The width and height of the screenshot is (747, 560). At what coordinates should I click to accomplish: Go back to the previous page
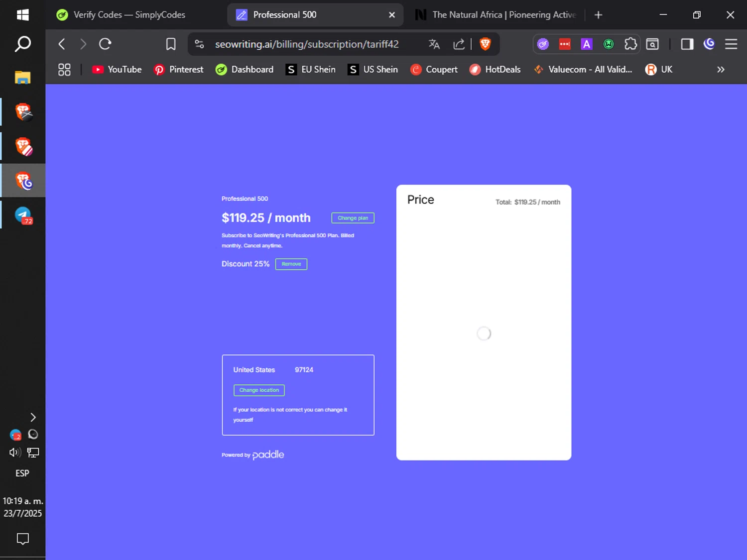pos(62,44)
